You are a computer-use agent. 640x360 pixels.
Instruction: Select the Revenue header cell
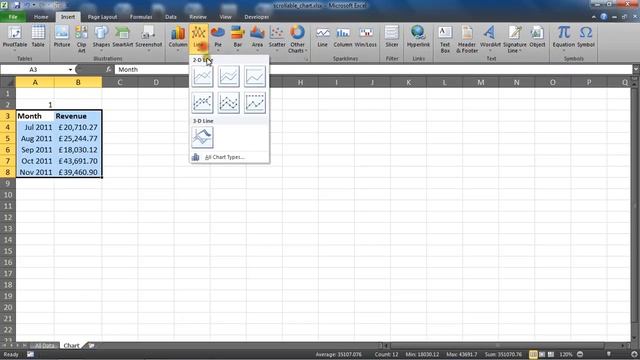pyautogui.click(x=78, y=116)
